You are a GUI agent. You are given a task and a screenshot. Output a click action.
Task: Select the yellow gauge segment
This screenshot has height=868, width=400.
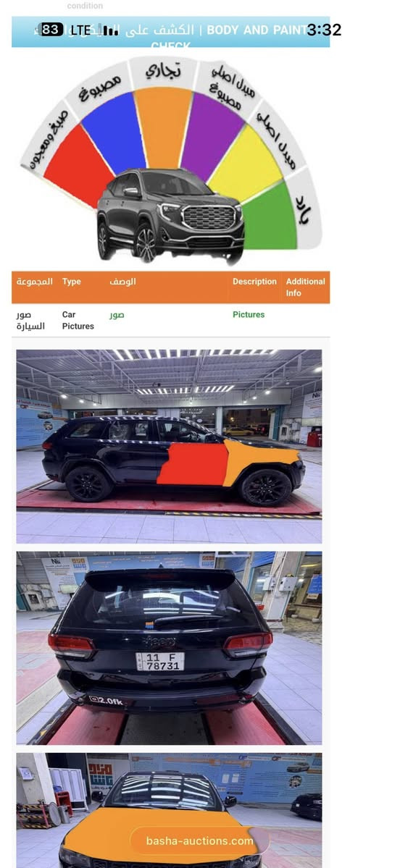(x=246, y=166)
